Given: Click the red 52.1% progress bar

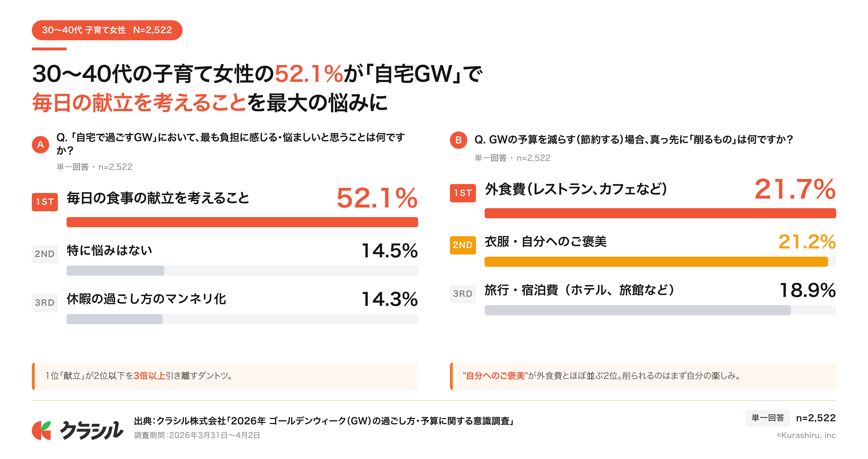Looking at the screenshot, I should point(242,222).
